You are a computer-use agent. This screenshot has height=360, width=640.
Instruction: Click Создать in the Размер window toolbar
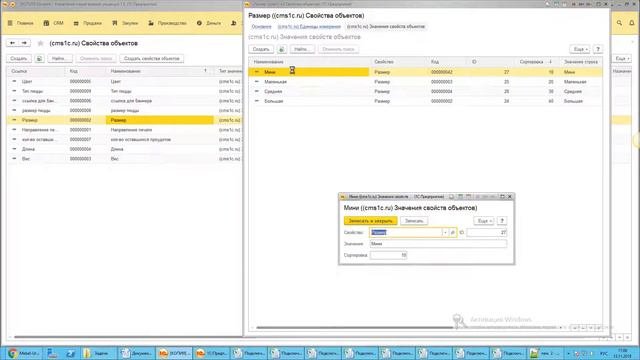pos(261,49)
